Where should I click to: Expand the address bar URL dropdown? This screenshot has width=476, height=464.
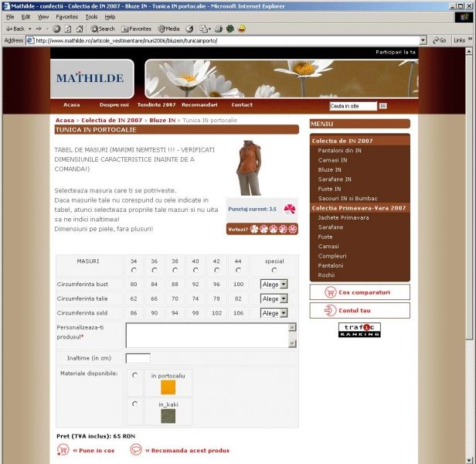click(423, 40)
